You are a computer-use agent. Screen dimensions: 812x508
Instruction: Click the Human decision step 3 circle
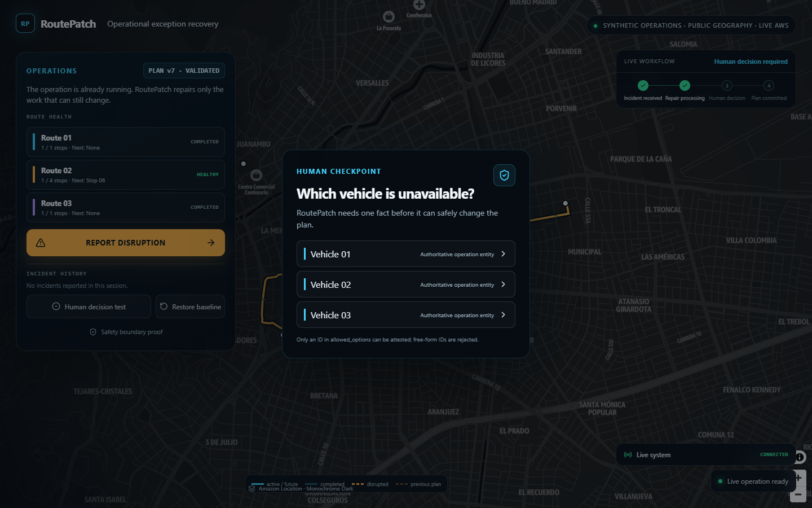pyautogui.click(x=727, y=86)
